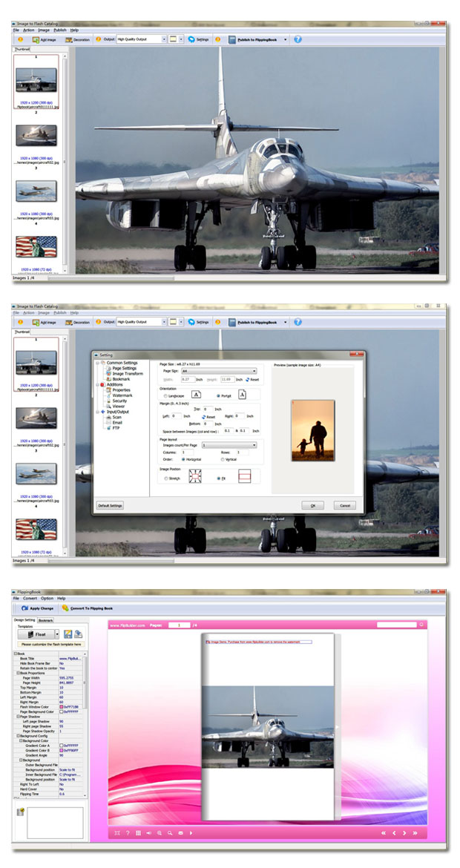
Task: Click save template floppy icon beside Float
Action: 68,634
